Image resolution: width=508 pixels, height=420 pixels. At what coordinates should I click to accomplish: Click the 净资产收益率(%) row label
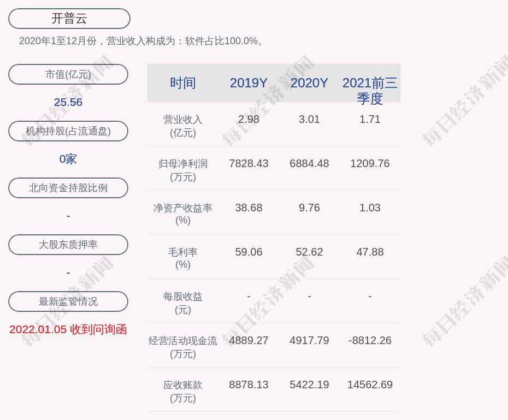(x=183, y=214)
